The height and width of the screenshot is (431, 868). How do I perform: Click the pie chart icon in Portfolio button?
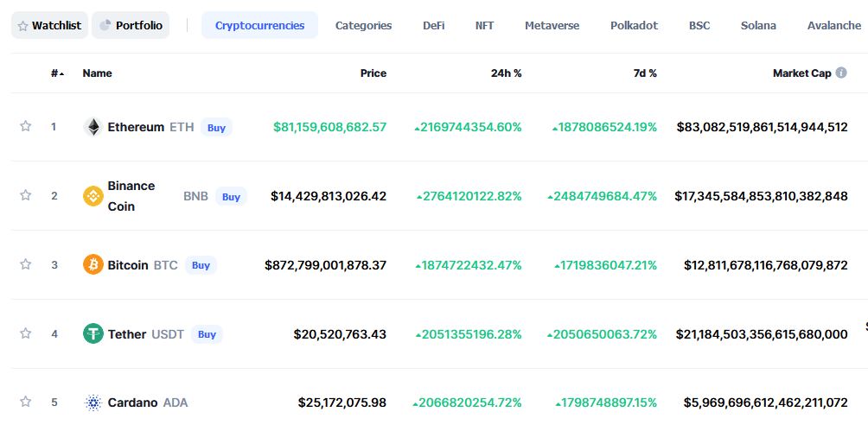coord(105,25)
